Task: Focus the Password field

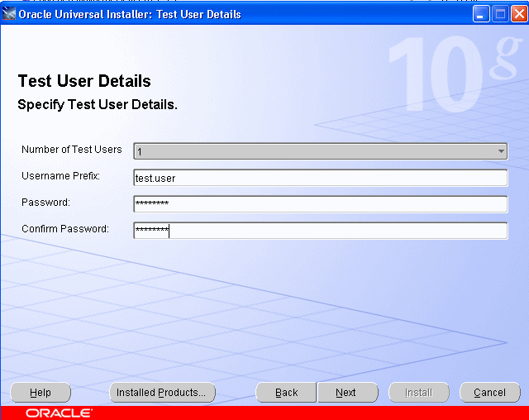Action: pos(320,204)
